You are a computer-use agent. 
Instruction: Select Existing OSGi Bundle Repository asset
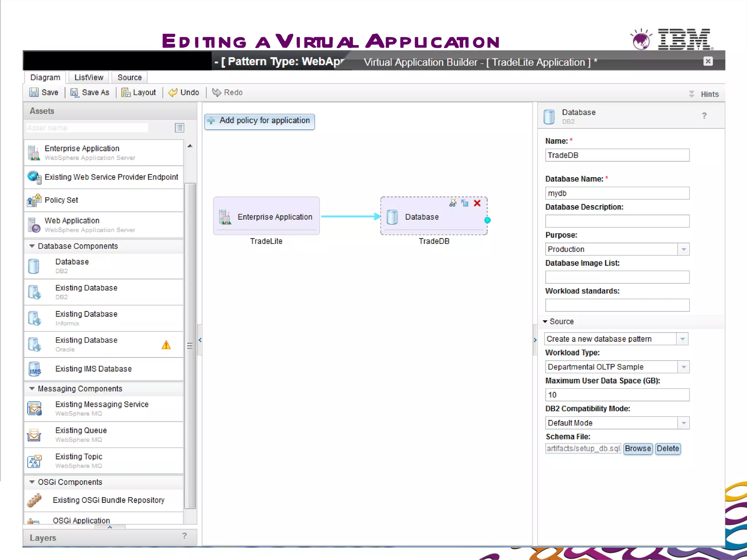click(104, 500)
